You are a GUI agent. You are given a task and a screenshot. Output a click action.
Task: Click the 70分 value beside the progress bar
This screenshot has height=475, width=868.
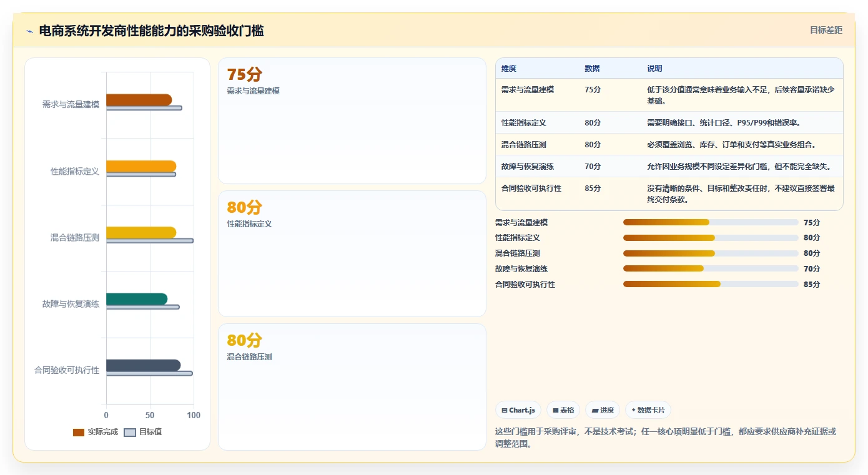click(812, 269)
